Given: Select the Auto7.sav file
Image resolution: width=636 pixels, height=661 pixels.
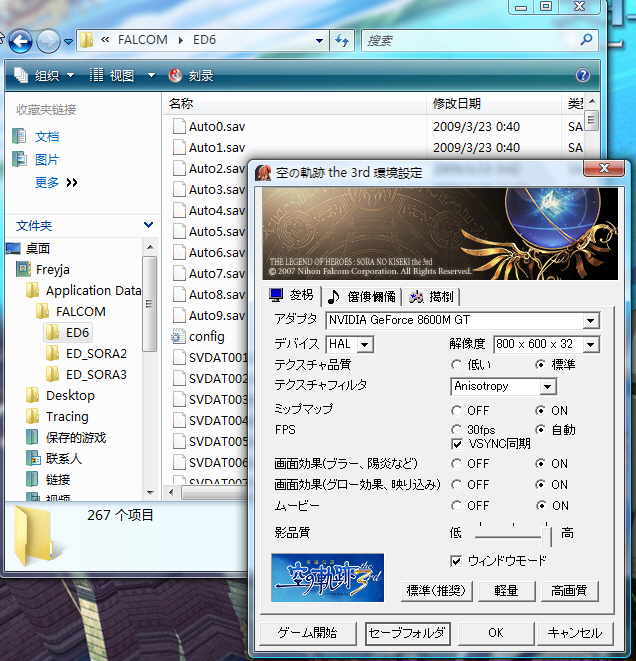Looking at the screenshot, I should coord(209,274).
